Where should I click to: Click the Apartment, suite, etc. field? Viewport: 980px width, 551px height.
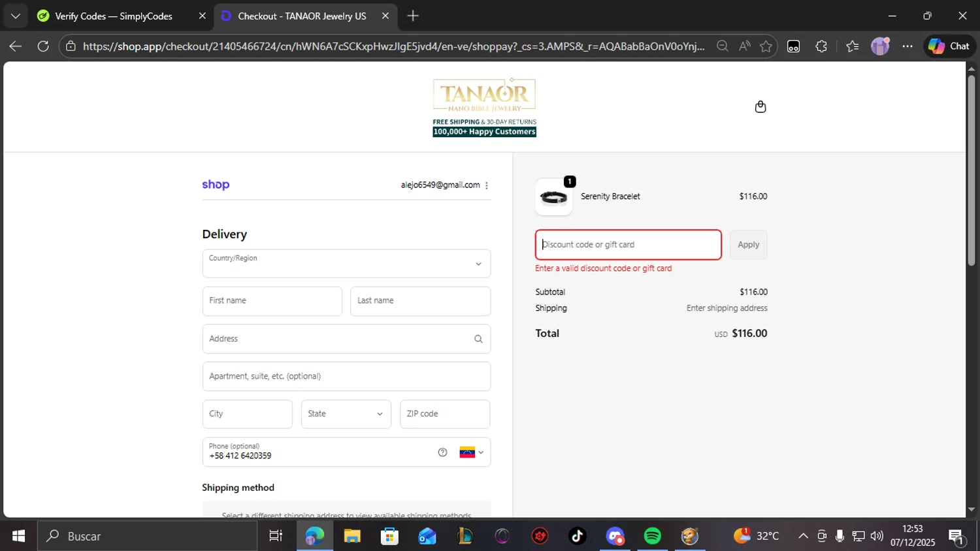point(346,377)
